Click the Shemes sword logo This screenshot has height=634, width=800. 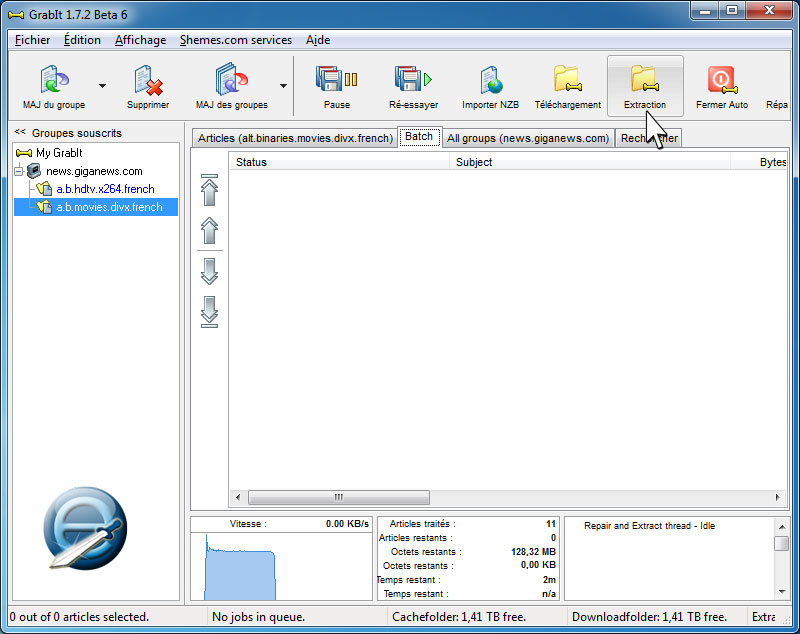(85, 528)
